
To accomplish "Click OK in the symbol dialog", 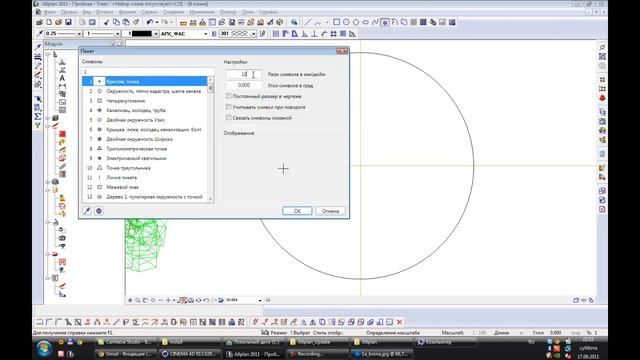I will (x=297, y=211).
